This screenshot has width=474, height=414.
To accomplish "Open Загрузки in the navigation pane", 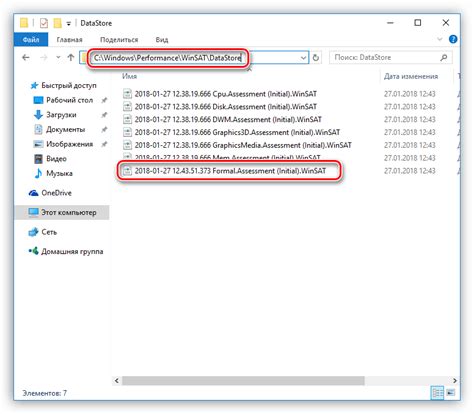I will point(55,115).
